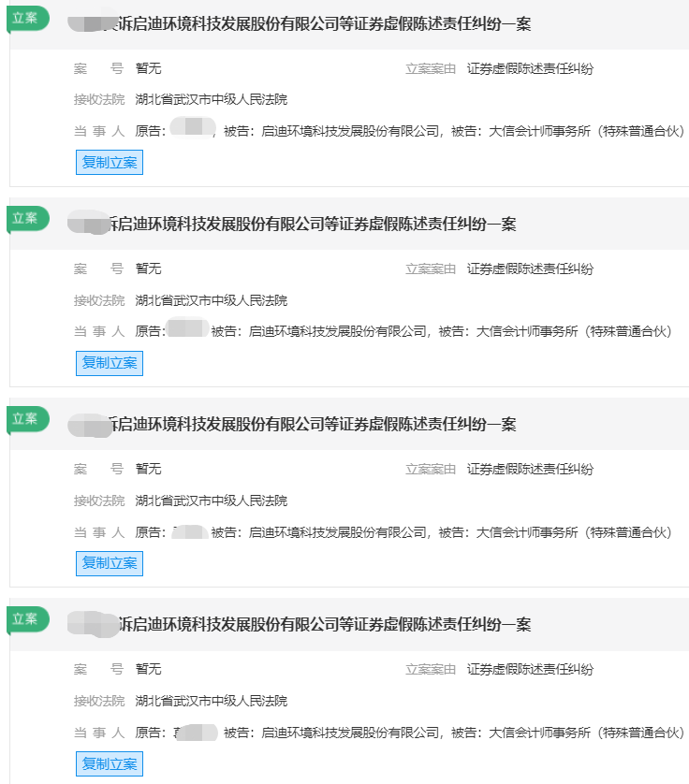Open the first case title 诉启迪环境科技发展股份有限公司
689x784 pixels.
324,23
